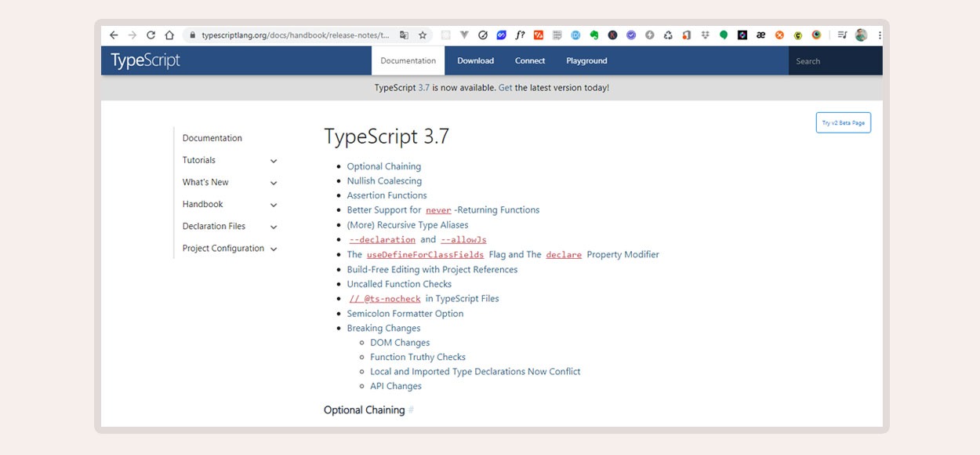
Task: Click the Search field in the header
Action: [x=835, y=61]
